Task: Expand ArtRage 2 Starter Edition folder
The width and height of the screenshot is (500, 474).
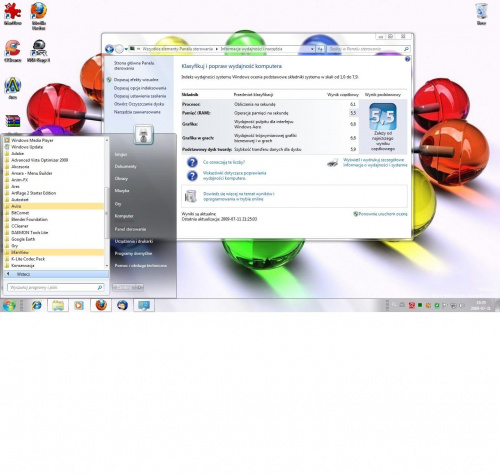Action: point(54,193)
